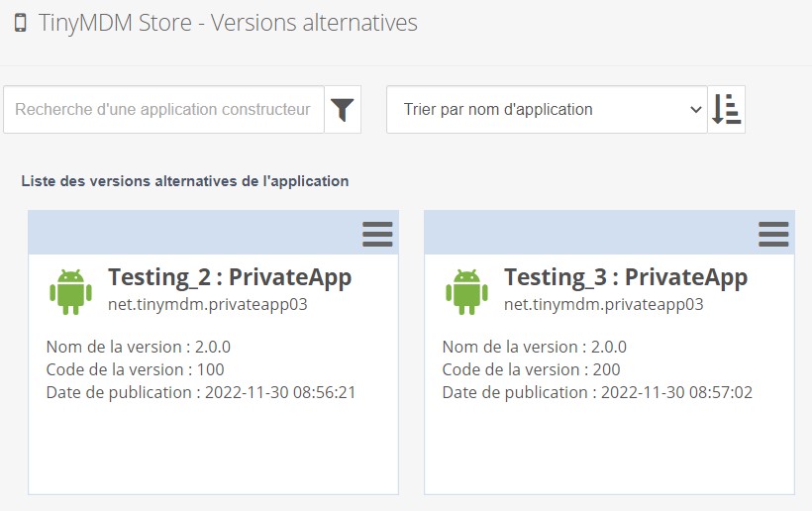Open Testing_2 card hamburger menu
This screenshot has width=812, height=511.
(x=377, y=234)
